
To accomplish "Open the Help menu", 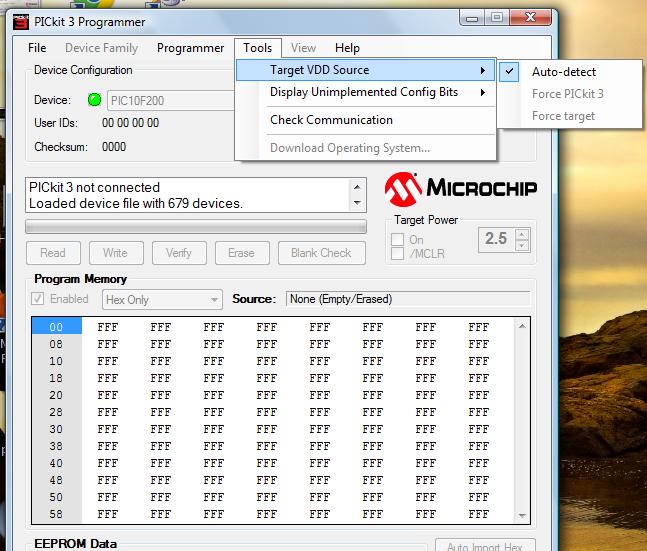I will coord(347,48).
